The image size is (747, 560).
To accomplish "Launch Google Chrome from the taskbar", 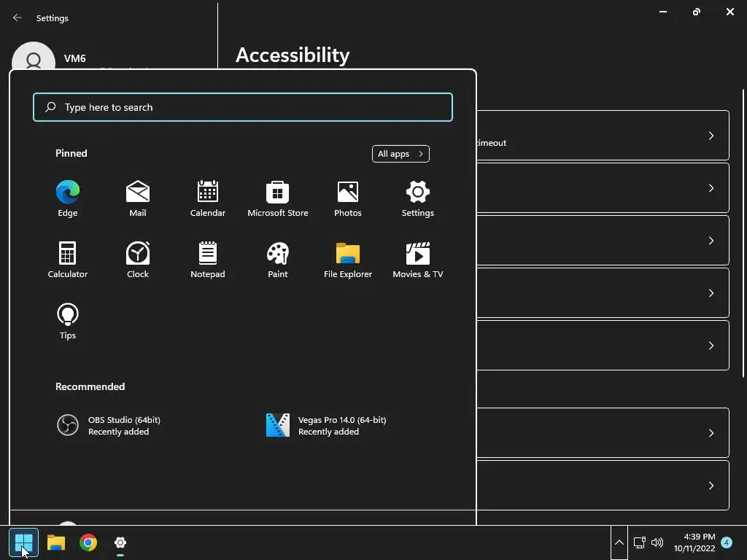I will pyautogui.click(x=88, y=542).
